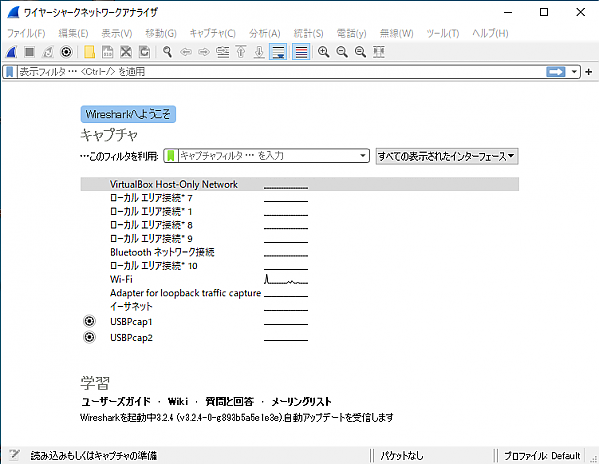Jump to first packet icon

[241, 52]
